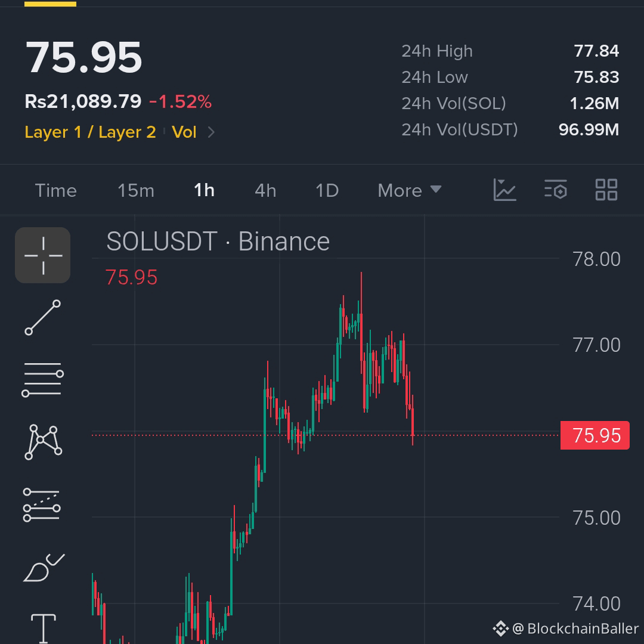Screen dimensions: 644x644
Task: Switch to the 4h interval
Action: click(x=265, y=191)
